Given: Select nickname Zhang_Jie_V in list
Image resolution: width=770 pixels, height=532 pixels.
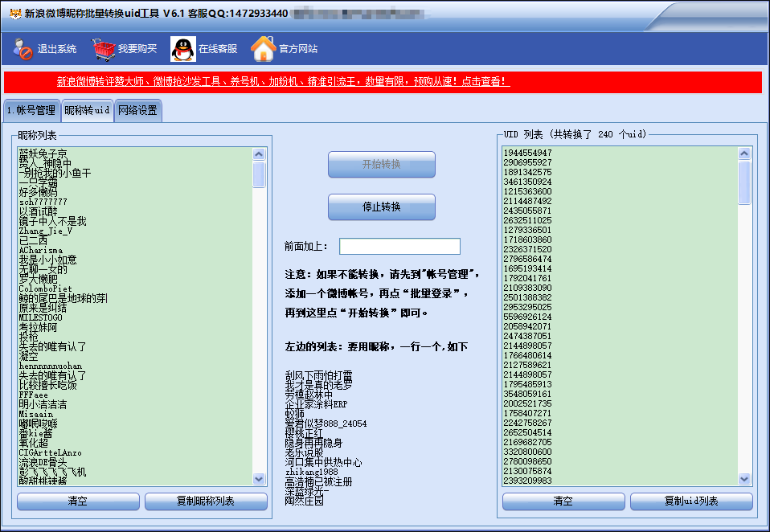Looking at the screenshot, I should point(46,231).
